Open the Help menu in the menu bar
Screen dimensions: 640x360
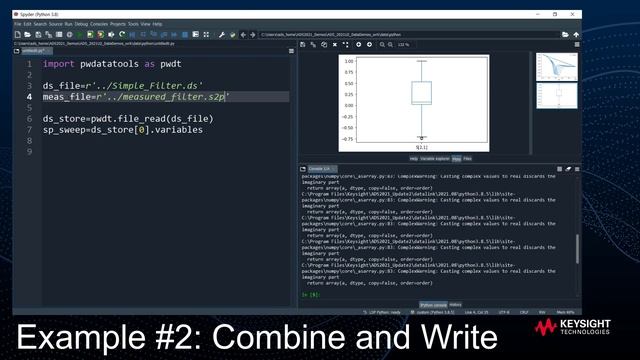point(158,24)
